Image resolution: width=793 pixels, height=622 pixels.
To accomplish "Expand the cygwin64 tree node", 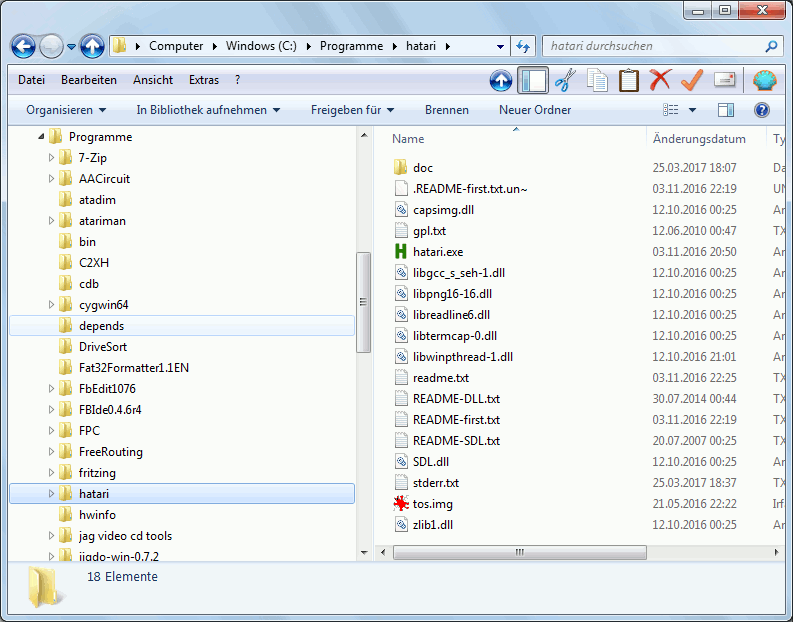I will [51, 305].
